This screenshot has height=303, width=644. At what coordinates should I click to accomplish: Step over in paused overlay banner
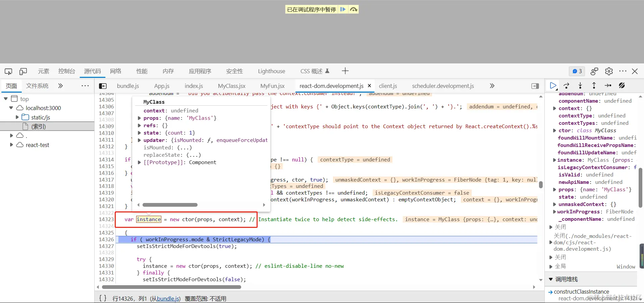pyautogui.click(x=353, y=9)
